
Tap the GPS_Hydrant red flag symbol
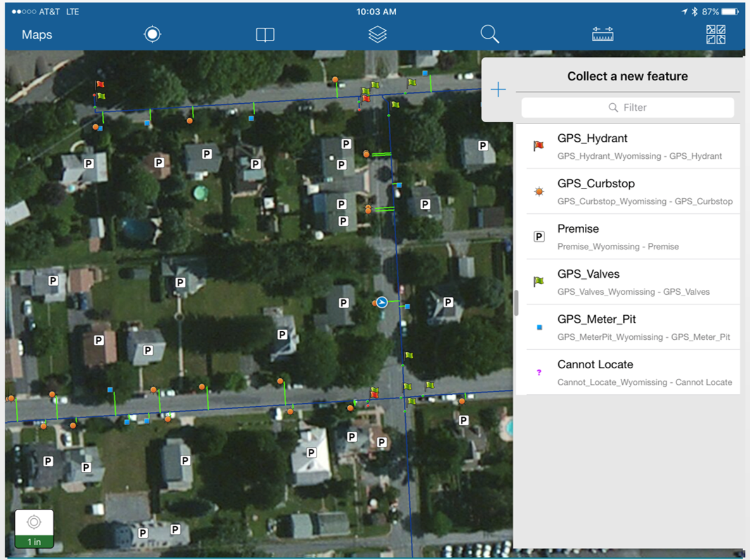click(539, 144)
